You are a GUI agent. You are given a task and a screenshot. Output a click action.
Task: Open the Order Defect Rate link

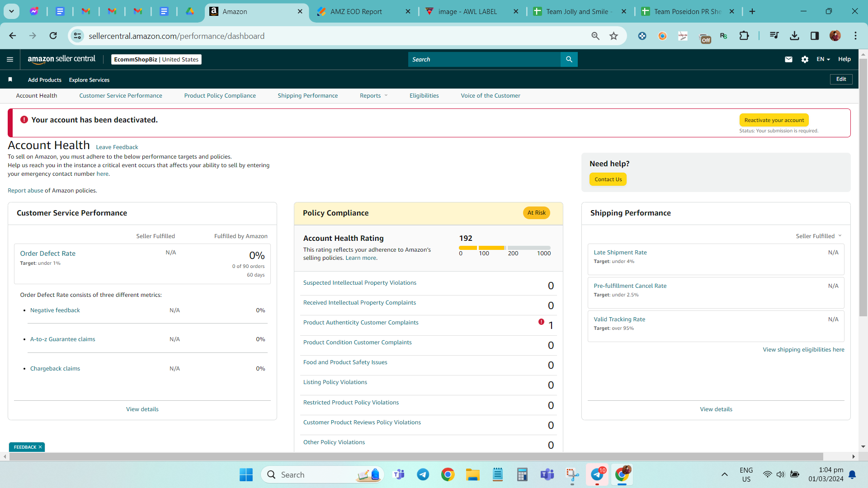48,253
